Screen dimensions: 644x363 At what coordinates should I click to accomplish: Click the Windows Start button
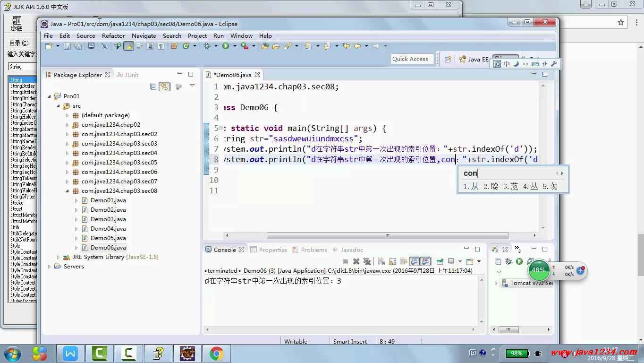pyautogui.click(x=12, y=354)
